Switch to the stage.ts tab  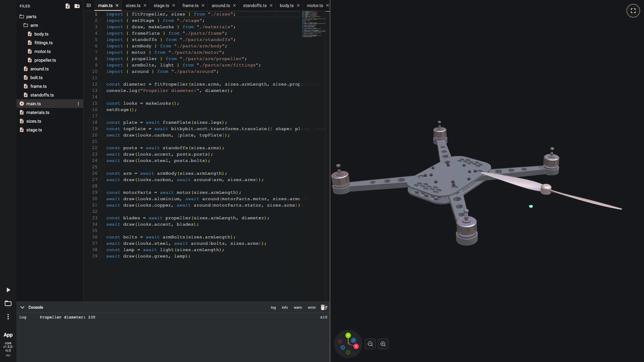[x=161, y=5]
